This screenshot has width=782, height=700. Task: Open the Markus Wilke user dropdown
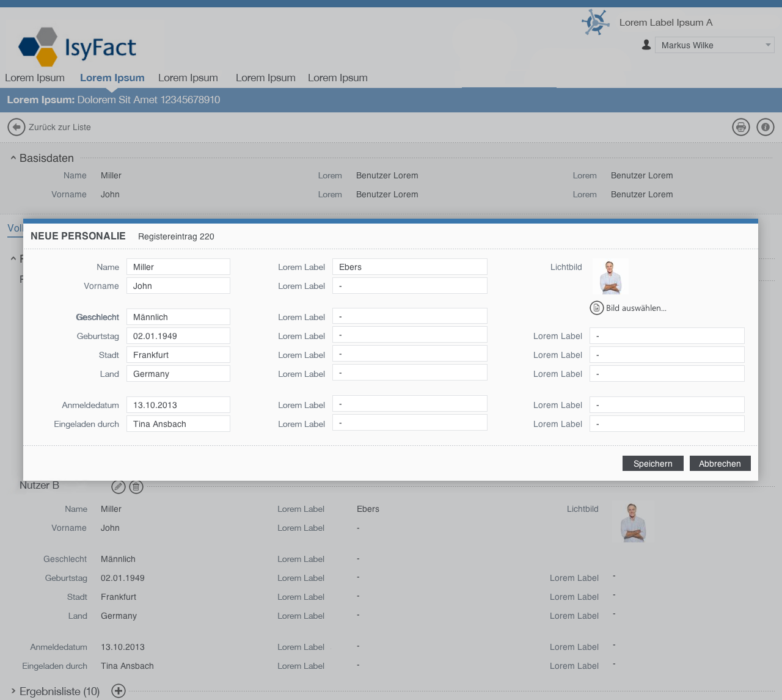tap(715, 45)
